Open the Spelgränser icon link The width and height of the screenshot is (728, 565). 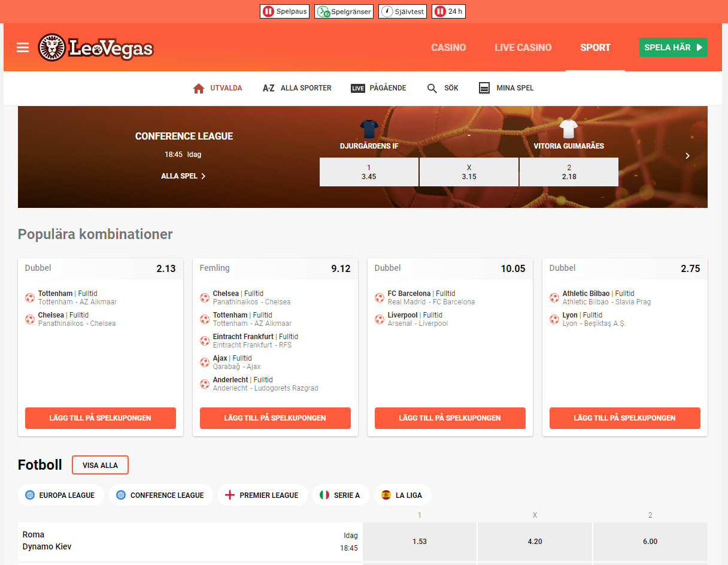tap(323, 11)
